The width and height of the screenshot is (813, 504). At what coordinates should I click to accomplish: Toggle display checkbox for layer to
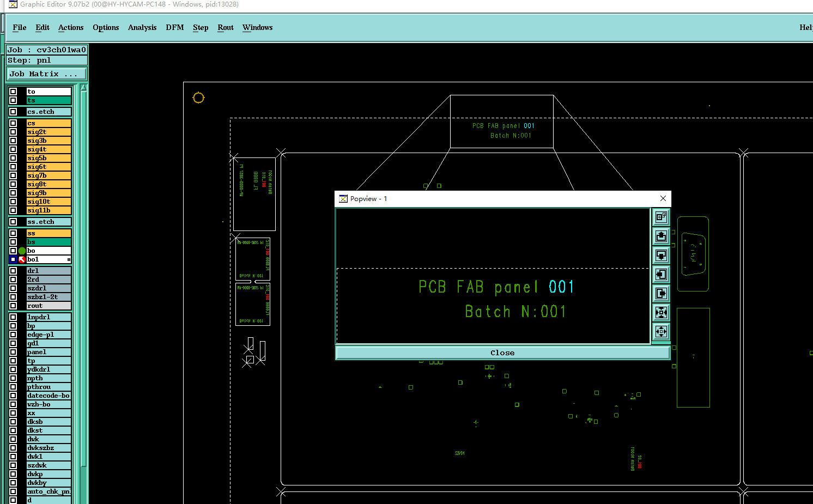[13, 92]
